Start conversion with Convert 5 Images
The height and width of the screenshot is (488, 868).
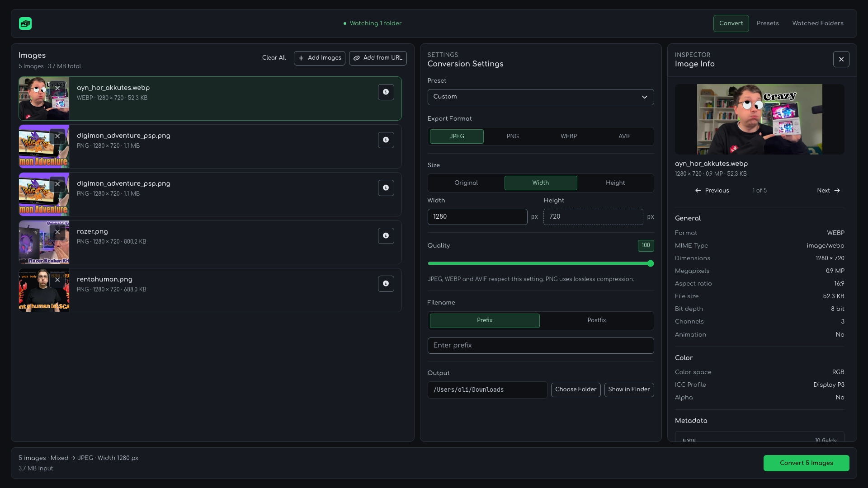(x=806, y=463)
